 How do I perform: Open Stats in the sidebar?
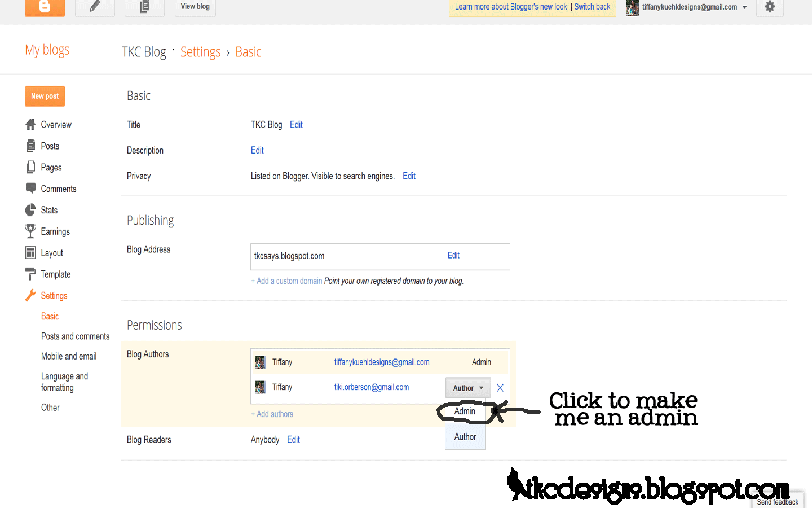point(49,211)
